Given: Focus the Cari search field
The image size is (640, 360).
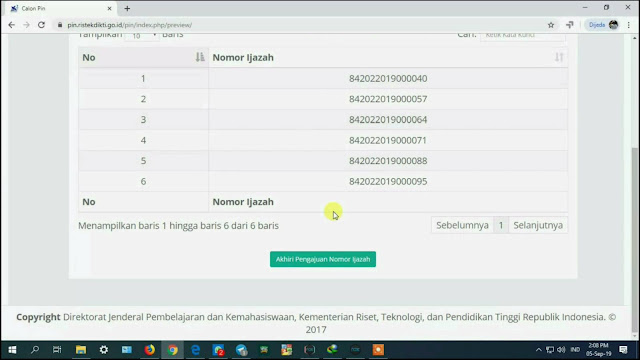Looking at the screenshot, I should click(x=522, y=36).
